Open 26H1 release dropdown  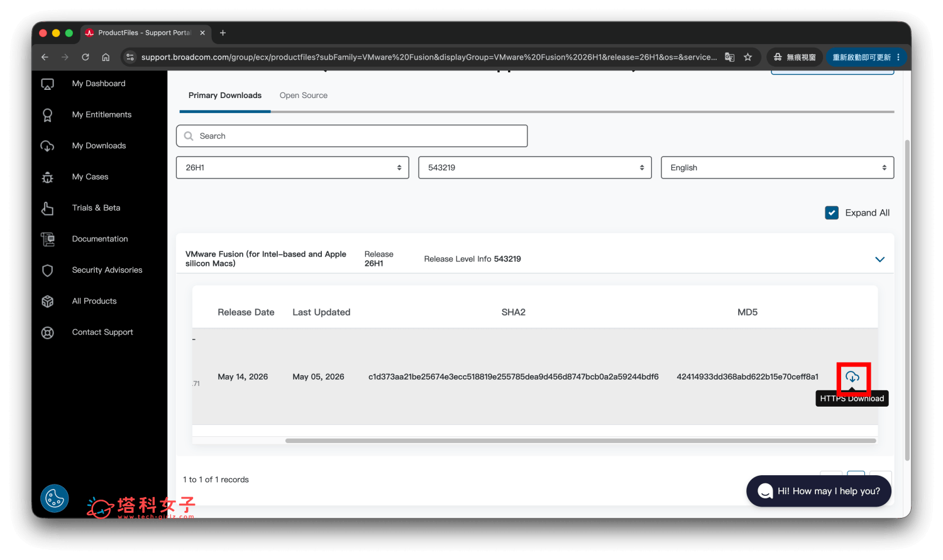(292, 168)
